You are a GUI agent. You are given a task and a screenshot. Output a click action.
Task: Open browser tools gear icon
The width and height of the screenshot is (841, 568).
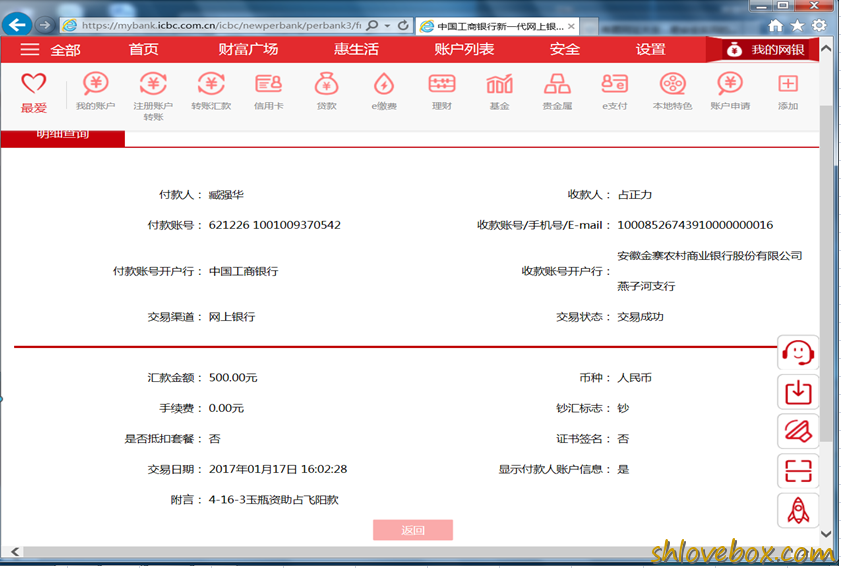819,25
